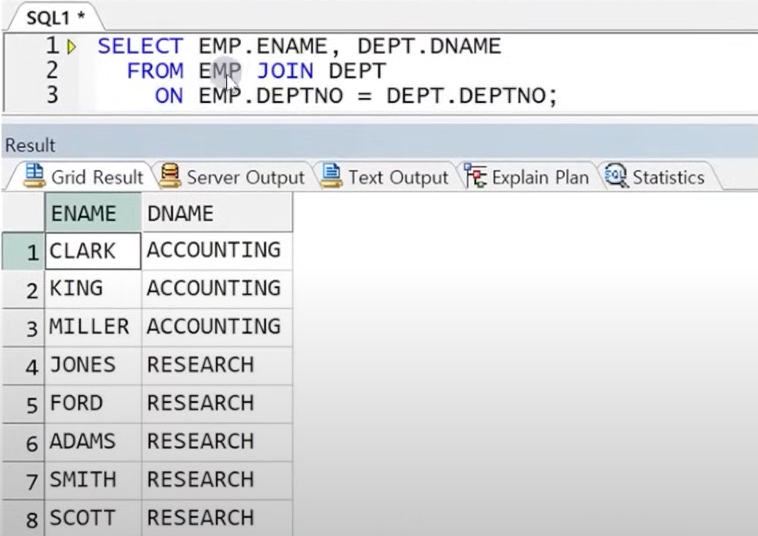Select the ACCOUNTING cell in CLARK's row

[x=217, y=251]
